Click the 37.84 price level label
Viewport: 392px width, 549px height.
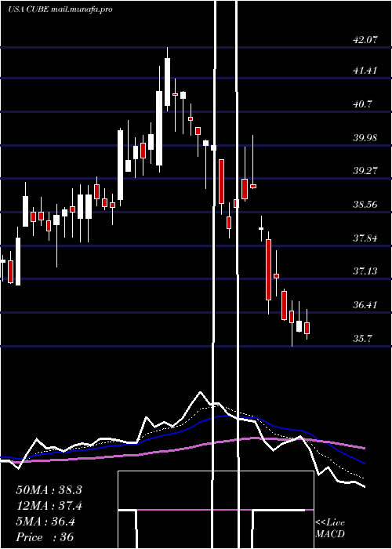point(365,238)
